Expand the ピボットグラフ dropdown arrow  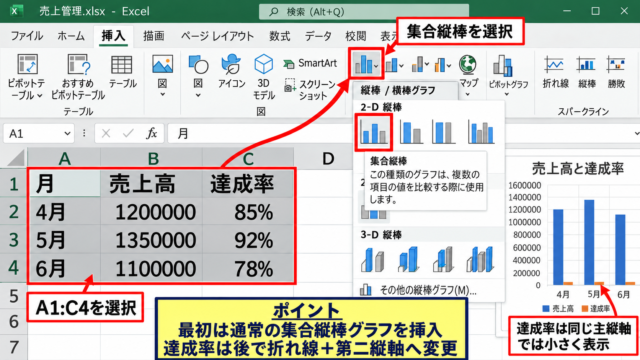(x=507, y=95)
